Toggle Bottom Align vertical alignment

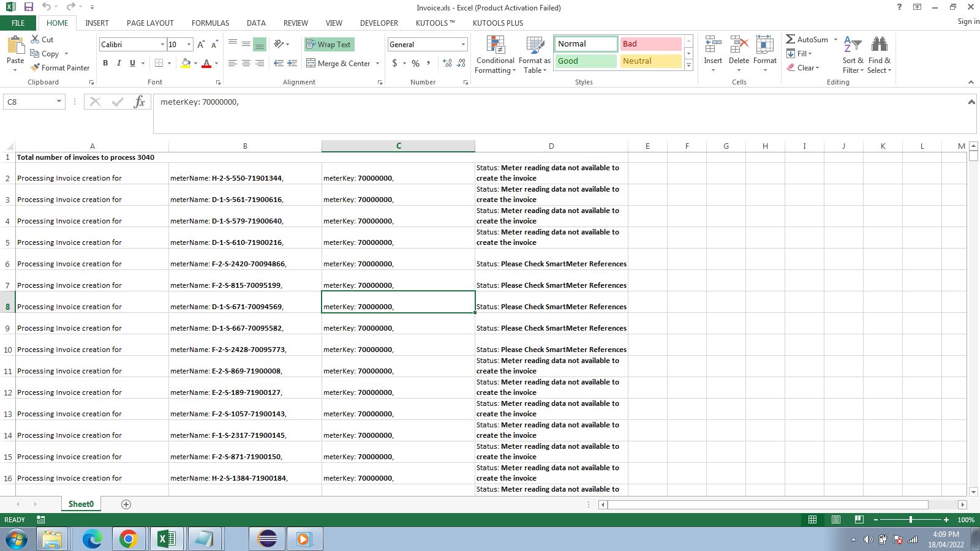(260, 44)
